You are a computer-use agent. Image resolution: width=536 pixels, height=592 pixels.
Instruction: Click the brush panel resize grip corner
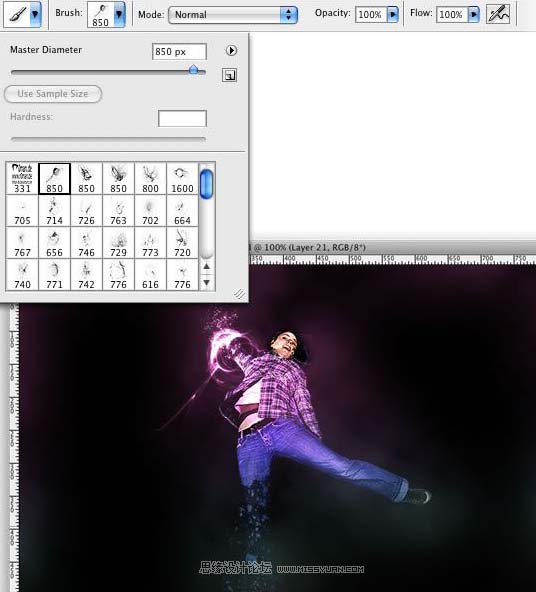pos(239,294)
